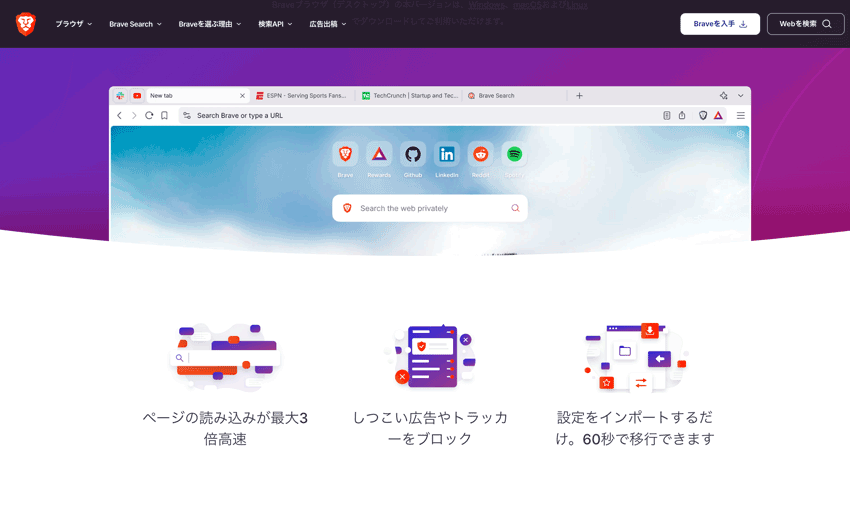Open the Rewards shortcut tile
The height and width of the screenshot is (525, 850).
coord(379,159)
